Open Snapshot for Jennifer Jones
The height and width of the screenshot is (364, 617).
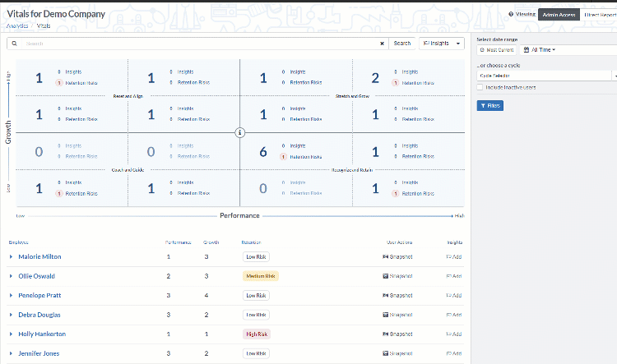coord(397,353)
